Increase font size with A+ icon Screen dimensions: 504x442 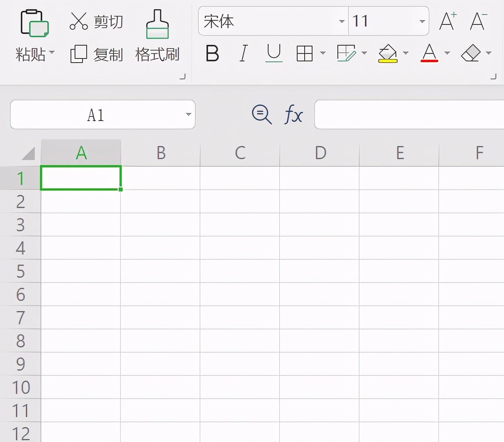coord(448,21)
